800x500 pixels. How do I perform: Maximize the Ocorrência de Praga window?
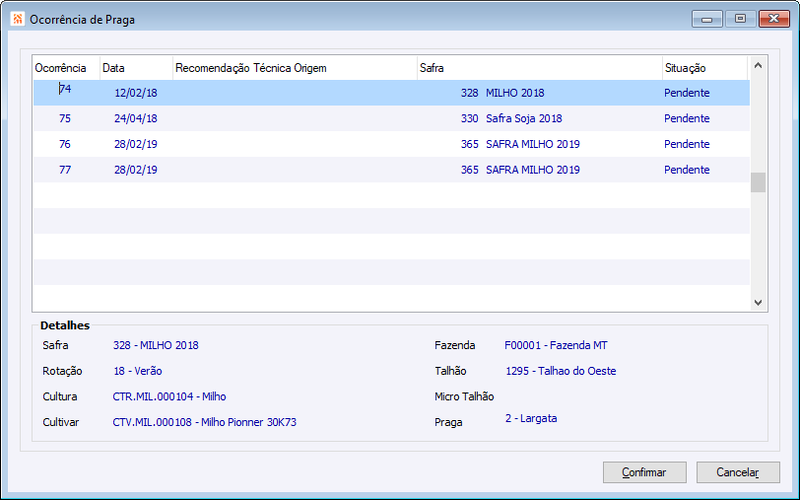tap(740, 19)
